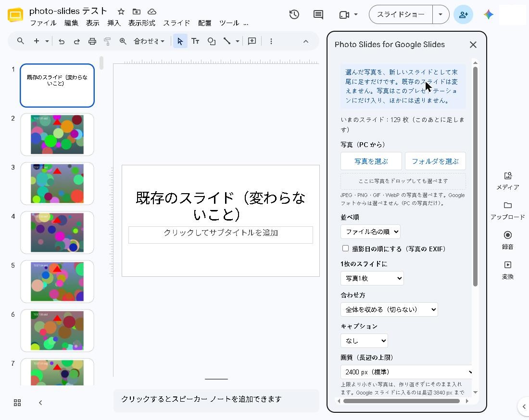Select the line tool
This screenshot has width=529, height=420.
(227, 41)
